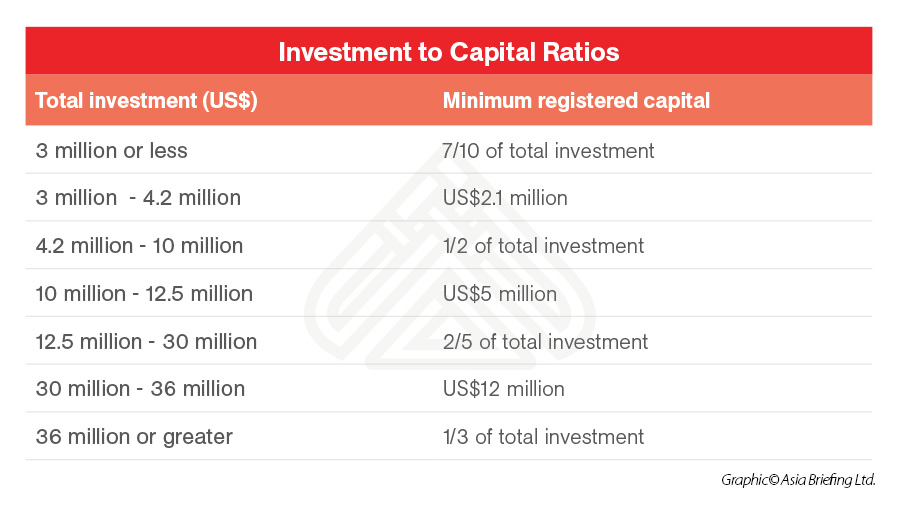This screenshot has height=509, width=900.
Task: Select the '1/2 of total investment' cell
Action: tap(543, 246)
